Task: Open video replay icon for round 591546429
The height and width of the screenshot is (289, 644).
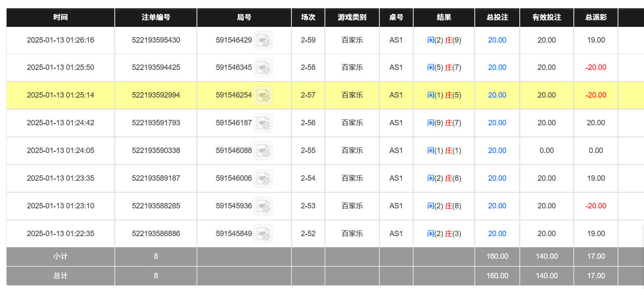Action: (263, 40)
